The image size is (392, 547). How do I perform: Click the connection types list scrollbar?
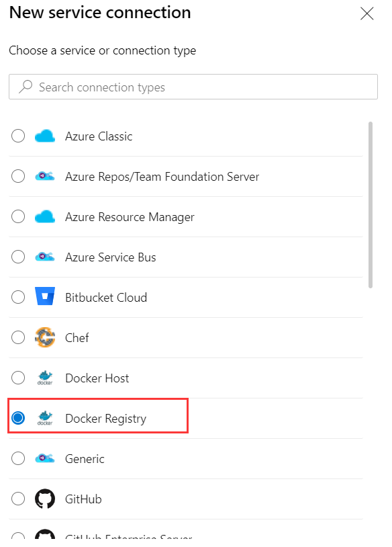pos(371,205)
